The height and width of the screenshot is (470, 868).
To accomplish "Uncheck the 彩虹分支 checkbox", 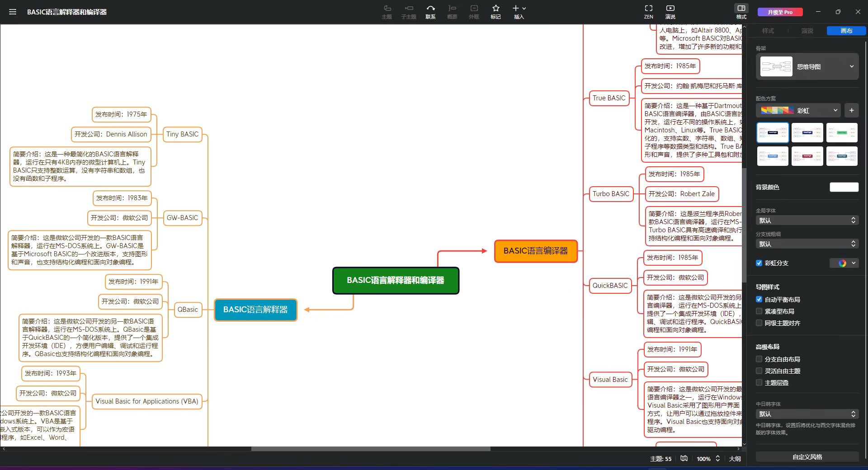I will coord(759,263).
